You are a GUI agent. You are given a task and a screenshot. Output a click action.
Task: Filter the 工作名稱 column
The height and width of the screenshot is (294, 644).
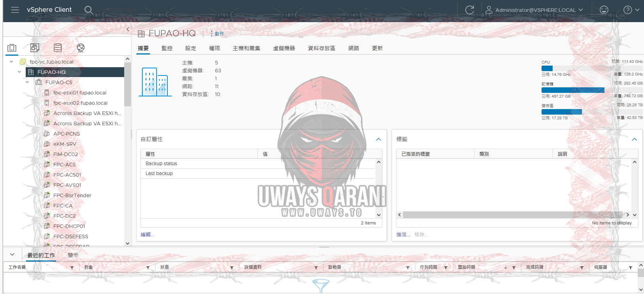coord(72,268)
